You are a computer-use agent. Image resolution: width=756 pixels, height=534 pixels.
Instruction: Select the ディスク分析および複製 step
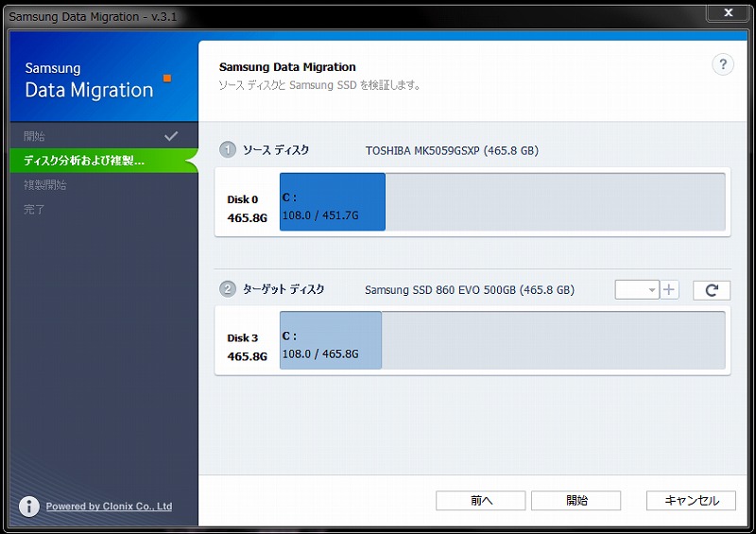[104, 161]
